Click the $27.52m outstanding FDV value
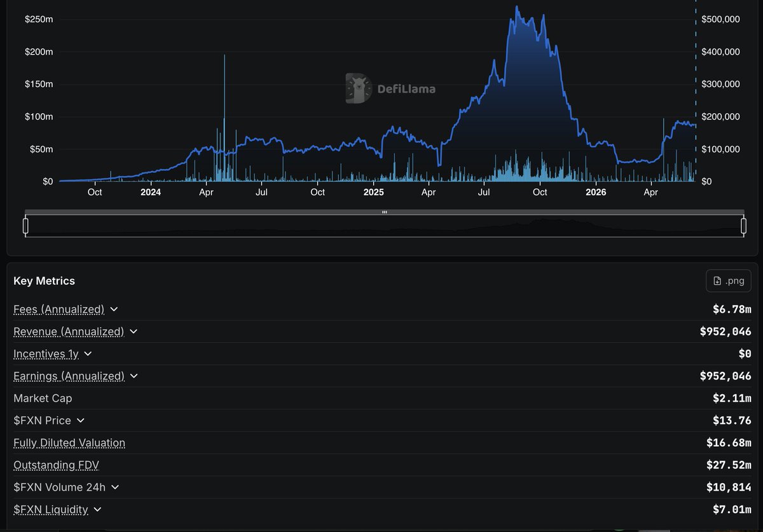The width and height of the screenshot is (763, 532). click(729, 465)
